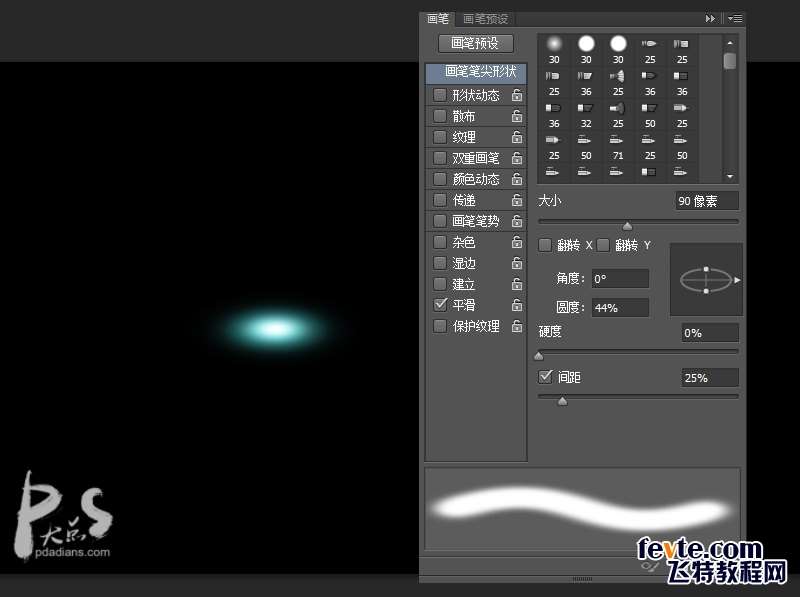The width and height of the screenshot is (800, 597).
Task: Open the brush panel flyout menu
Action: [735, 18]
